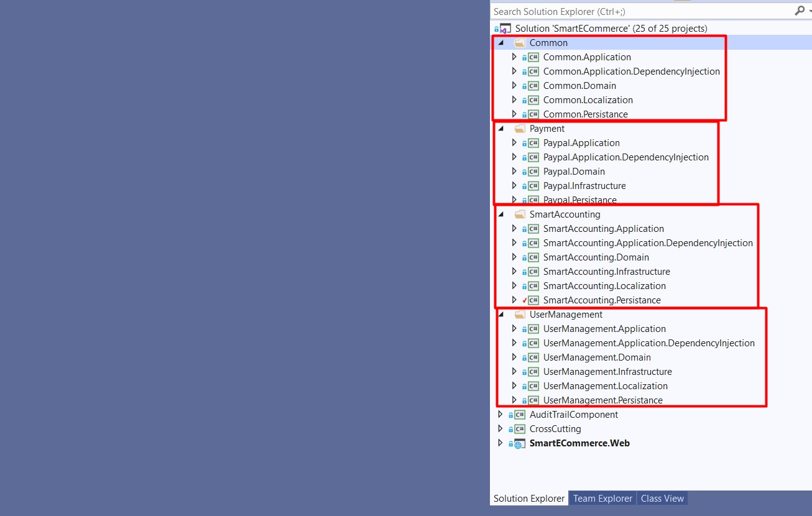
Task: Select the SmartECommerce.Web project name
Action: 579,443
